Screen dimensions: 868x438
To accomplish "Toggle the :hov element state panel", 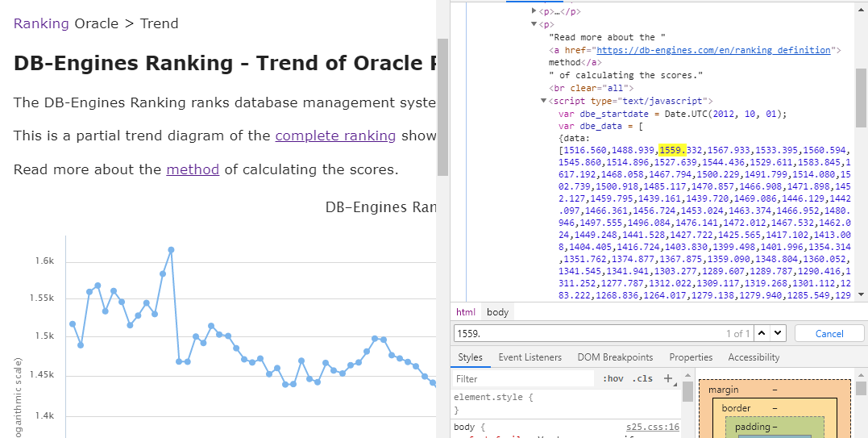I will (613, 378).
